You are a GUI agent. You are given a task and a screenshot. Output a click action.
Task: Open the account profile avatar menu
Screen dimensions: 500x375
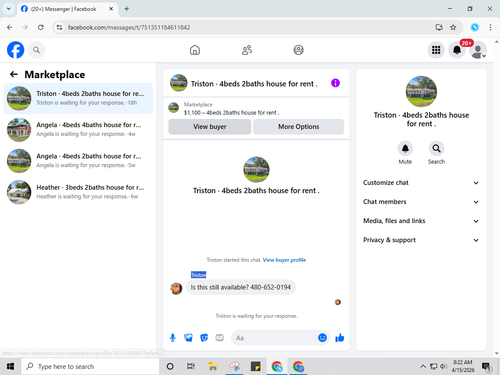(x=478, y=51)
